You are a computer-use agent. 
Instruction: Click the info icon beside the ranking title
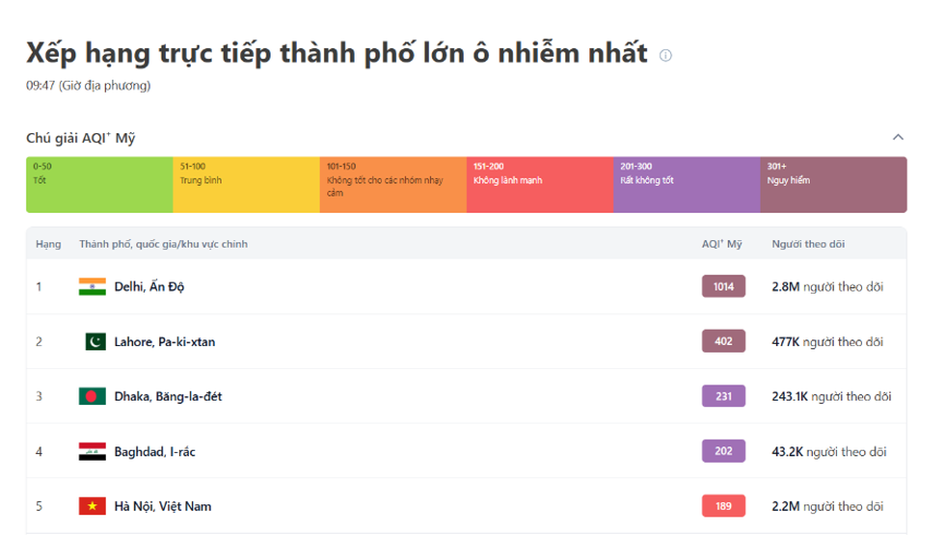pyautogui.click(x=665, y=55)
